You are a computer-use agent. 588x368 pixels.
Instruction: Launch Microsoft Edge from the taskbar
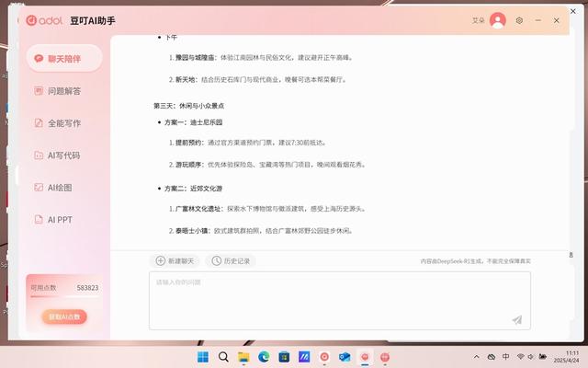pyautogui.click(x=264, y=357)
